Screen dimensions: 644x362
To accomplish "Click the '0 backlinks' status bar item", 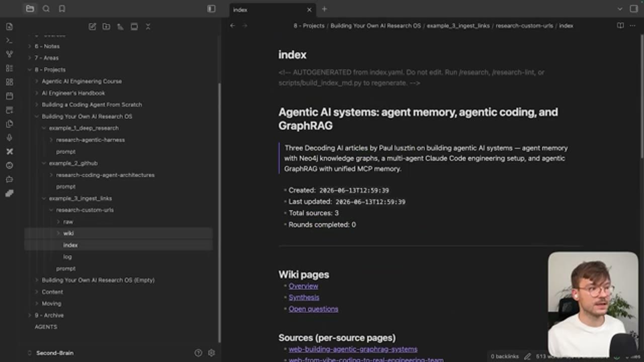I will click(505, 356).
